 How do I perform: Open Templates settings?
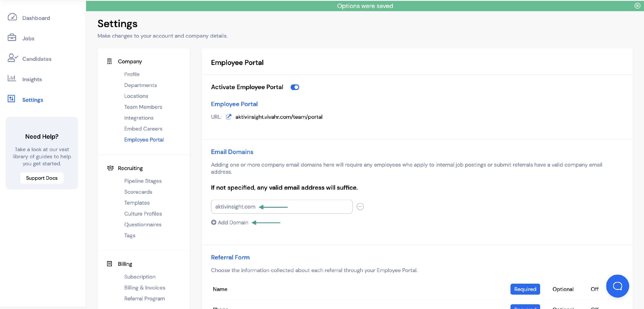pos(137,203)
